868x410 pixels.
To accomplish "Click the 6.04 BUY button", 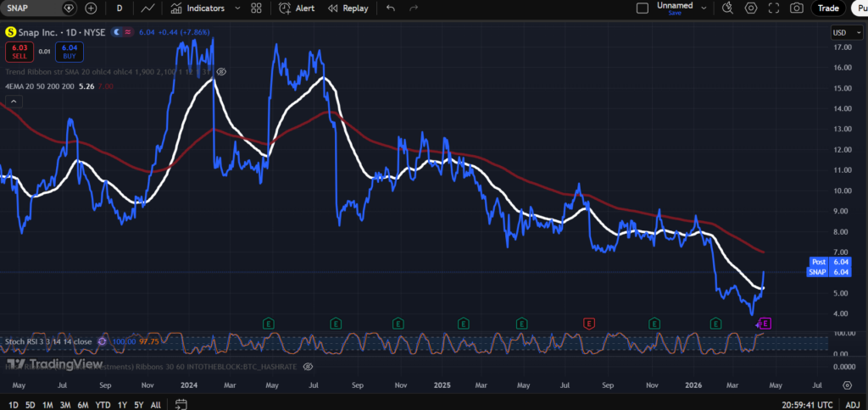I will pyautogui.click(x=70, y=53).
